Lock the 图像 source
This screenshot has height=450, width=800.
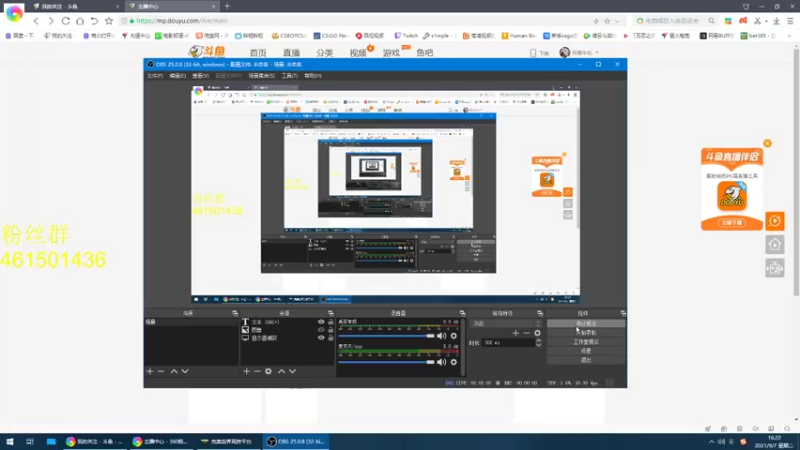tap(331, 330)
